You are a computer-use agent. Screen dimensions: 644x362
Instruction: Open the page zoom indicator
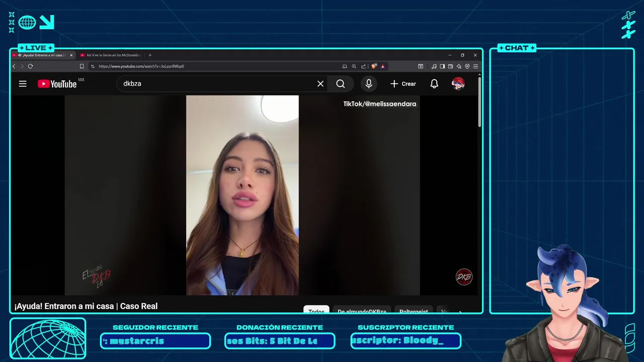click(354, 66)
